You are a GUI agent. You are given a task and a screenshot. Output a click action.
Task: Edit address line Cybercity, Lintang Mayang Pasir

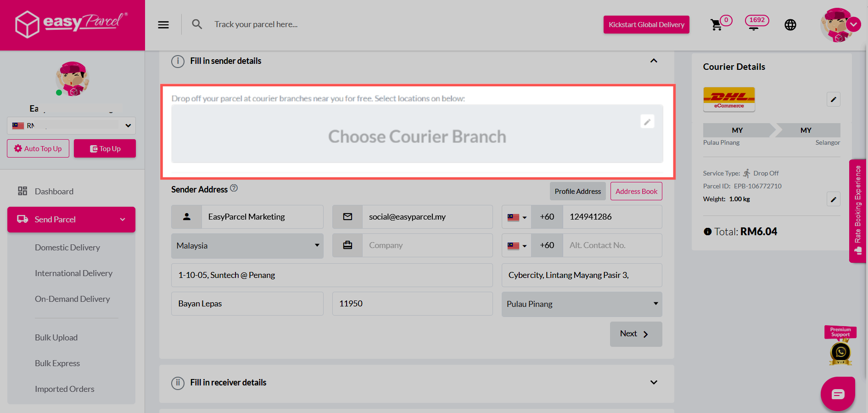(582, 275)
